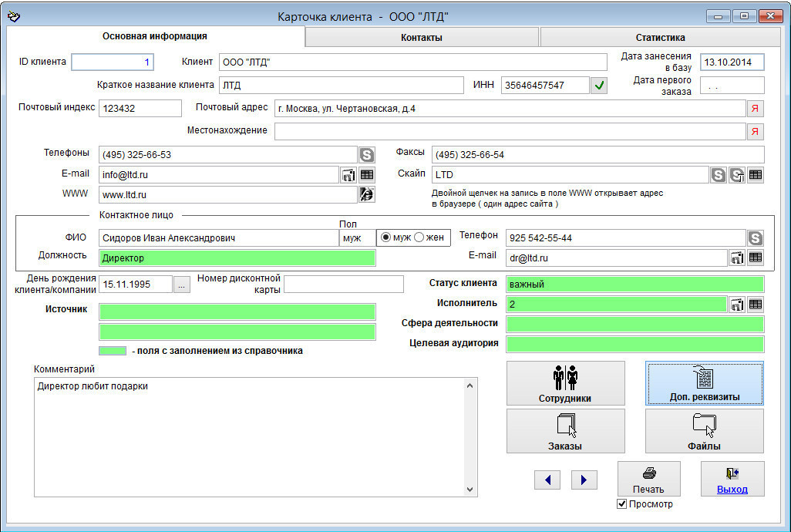Open the date picker for День рождения

[x=181, y=285]
